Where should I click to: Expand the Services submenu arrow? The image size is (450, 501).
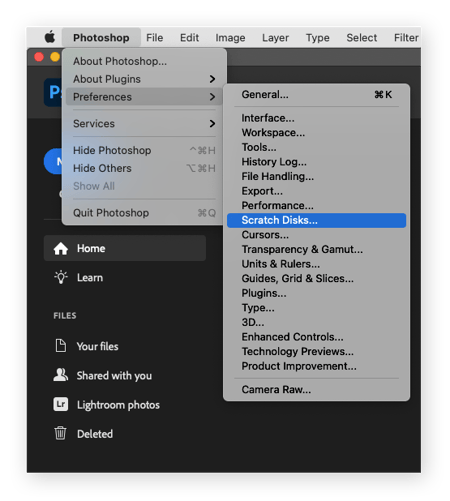point(212,124)
